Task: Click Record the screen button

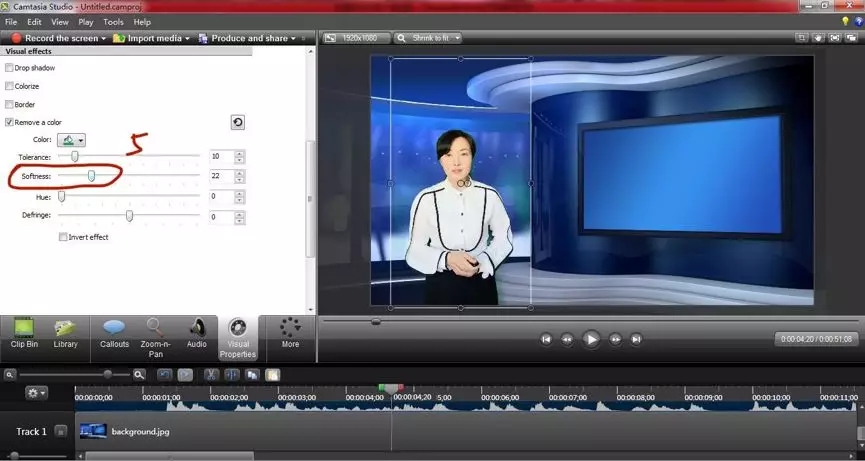Action: [55, 38]
